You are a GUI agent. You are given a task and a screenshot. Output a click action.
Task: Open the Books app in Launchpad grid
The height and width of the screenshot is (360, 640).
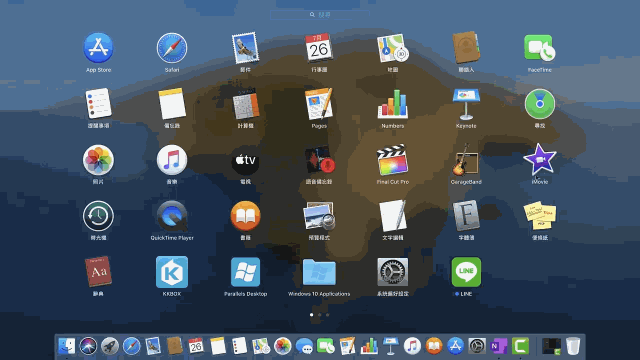coord(245,216)
